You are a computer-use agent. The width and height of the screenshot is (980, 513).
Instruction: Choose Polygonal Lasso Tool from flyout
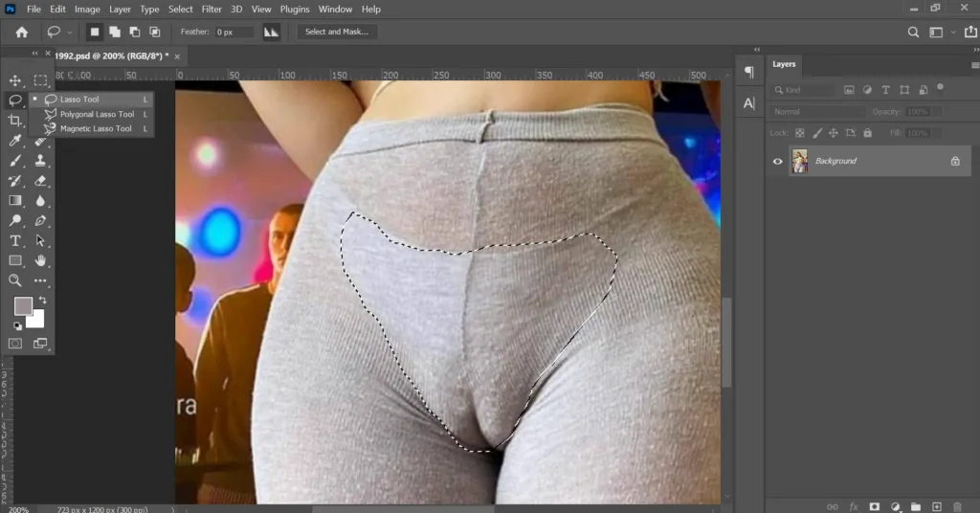(97, 114)
